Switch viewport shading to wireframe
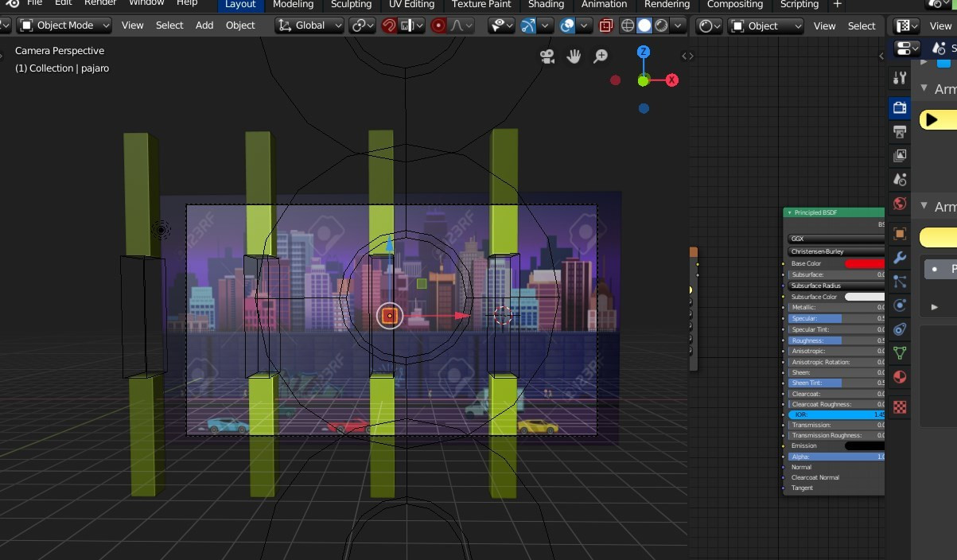The image size is (957, 560). coord(628,25)
